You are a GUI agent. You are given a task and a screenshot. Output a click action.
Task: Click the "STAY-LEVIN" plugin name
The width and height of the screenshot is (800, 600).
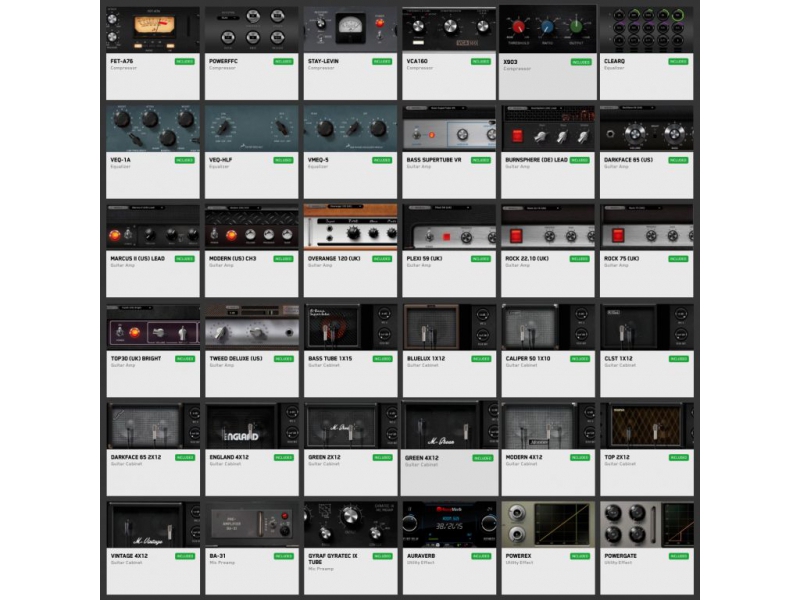click(x=323, y=61)
